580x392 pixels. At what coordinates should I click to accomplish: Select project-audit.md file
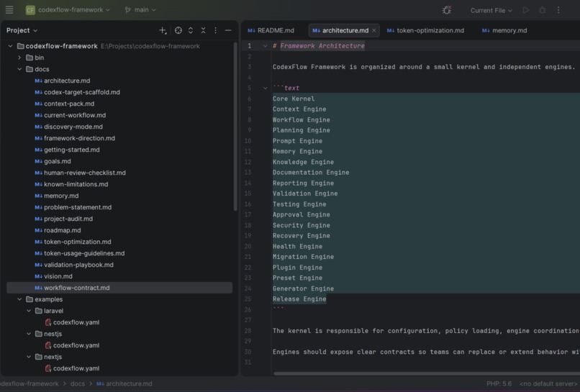coord(63,219)
